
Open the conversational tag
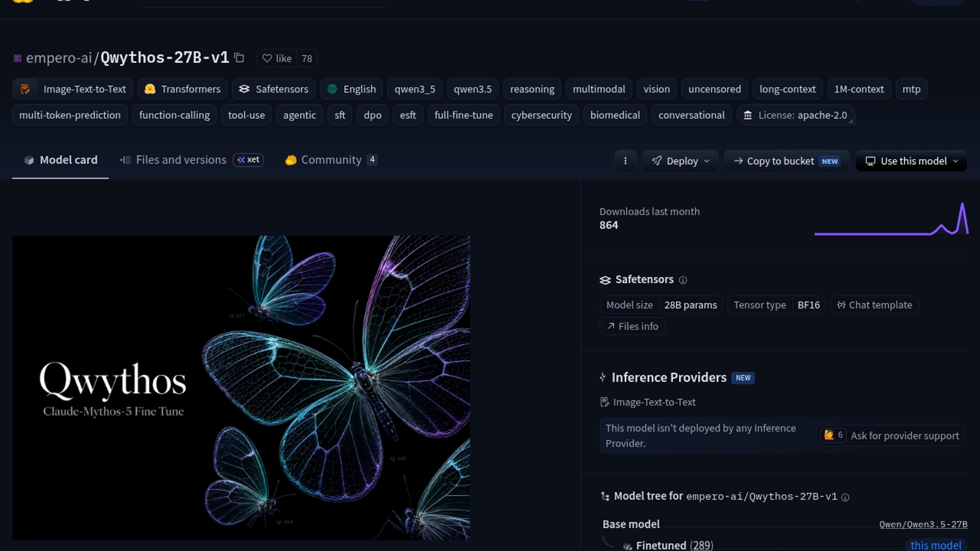[x=691, y=115]
